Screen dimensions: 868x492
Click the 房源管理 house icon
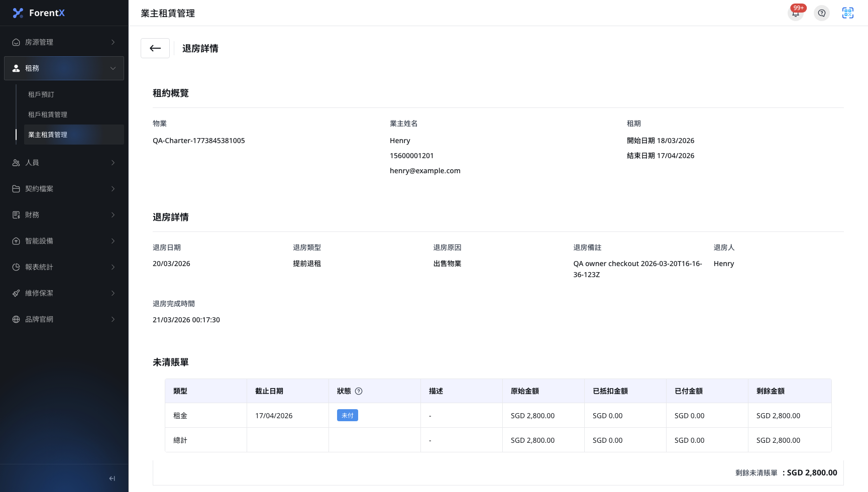point(16,42)
